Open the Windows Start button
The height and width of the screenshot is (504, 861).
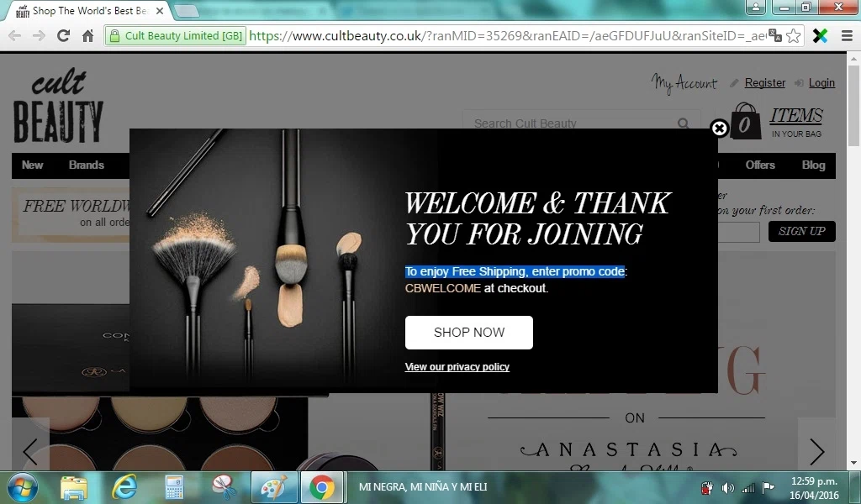pos(23,487)
